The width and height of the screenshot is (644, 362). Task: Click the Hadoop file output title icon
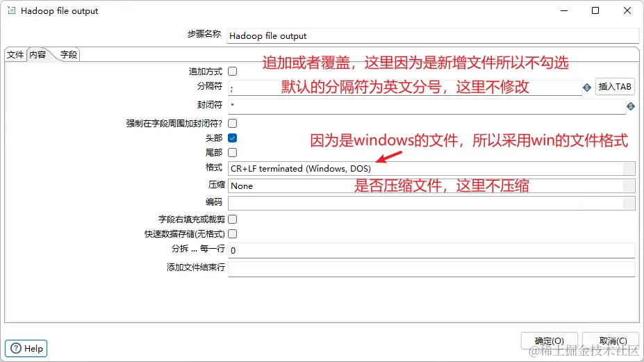[12, 10]
